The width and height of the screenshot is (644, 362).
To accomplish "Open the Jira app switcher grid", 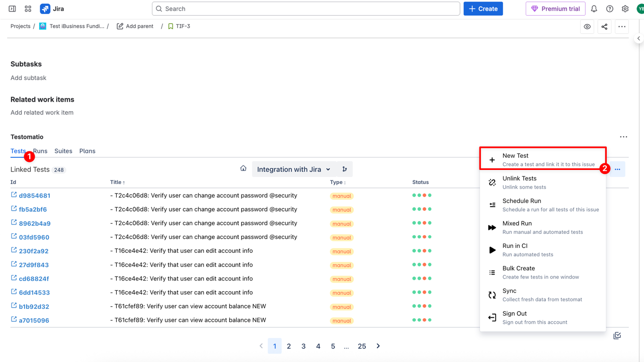I will (28, 9).
